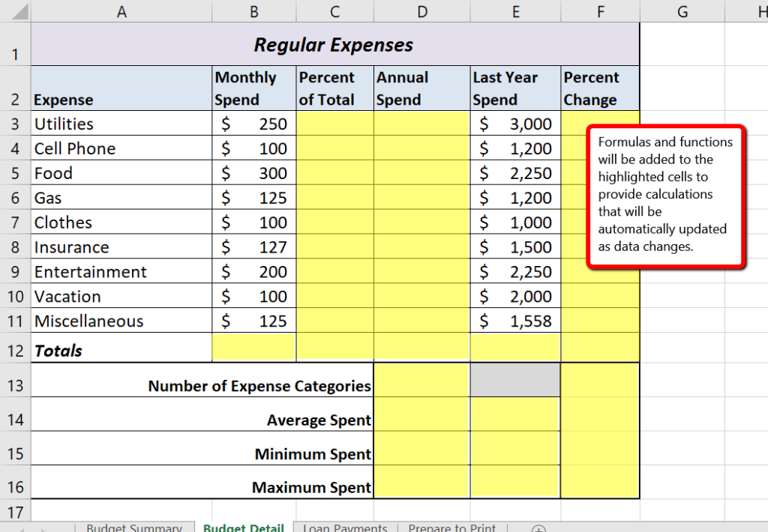Select column A header

(121, 11)
